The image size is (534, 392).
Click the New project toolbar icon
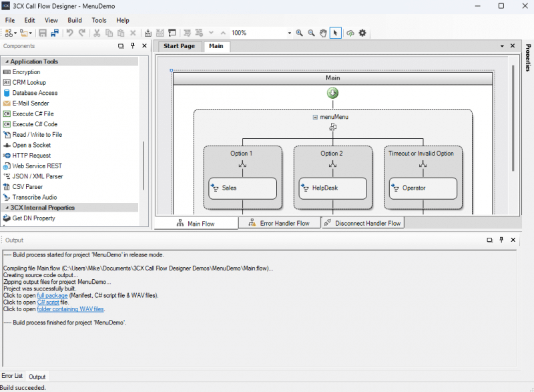[x=9, y=33]
